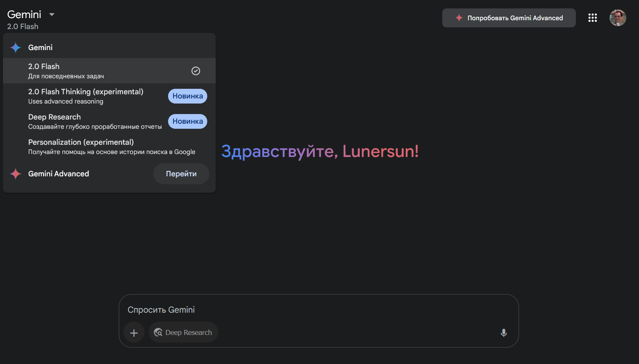The width and height of the screenshot is (639, 364).
Task: Click the Перейти button for Gemini Advanced
Action: (181, 174)
